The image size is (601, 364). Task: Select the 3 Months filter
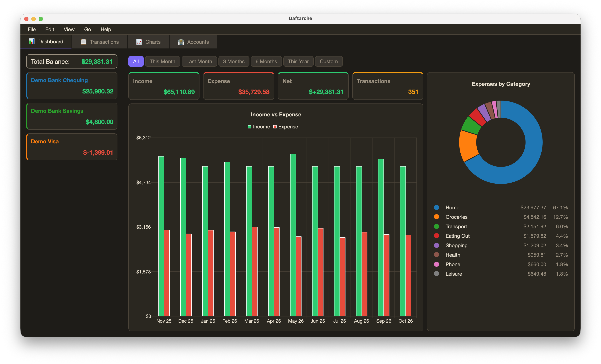[x=234, y=61]
